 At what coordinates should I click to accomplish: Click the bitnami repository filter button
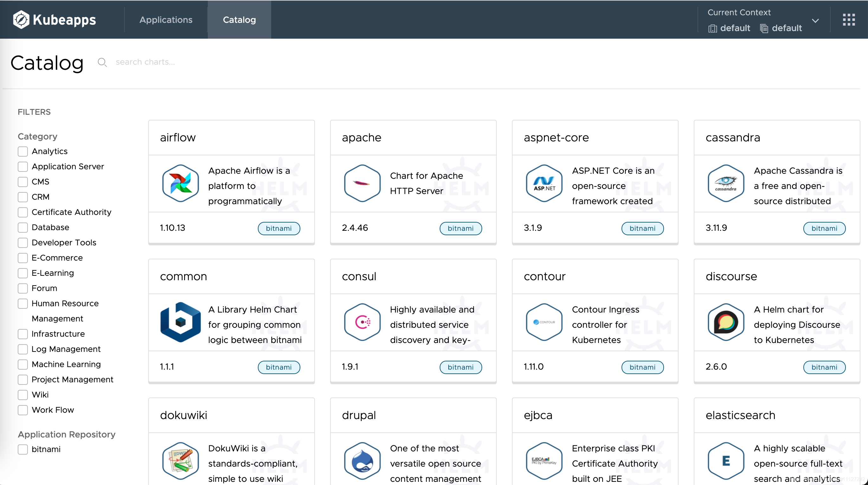coord(23,449)
